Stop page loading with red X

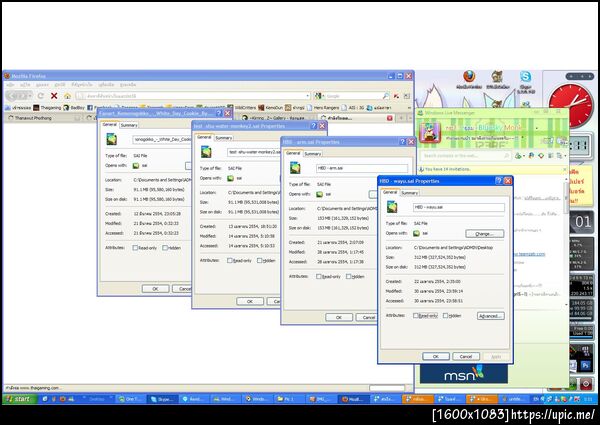coord(54,96)
